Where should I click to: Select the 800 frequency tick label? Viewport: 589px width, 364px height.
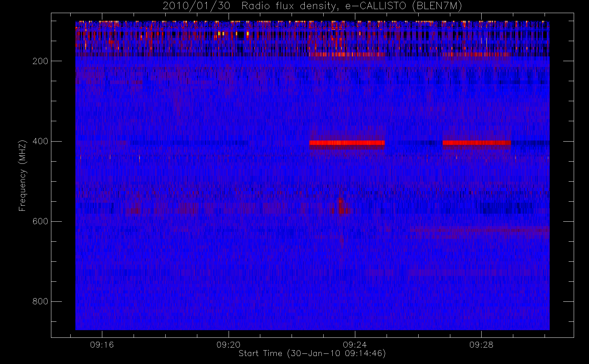40,301
